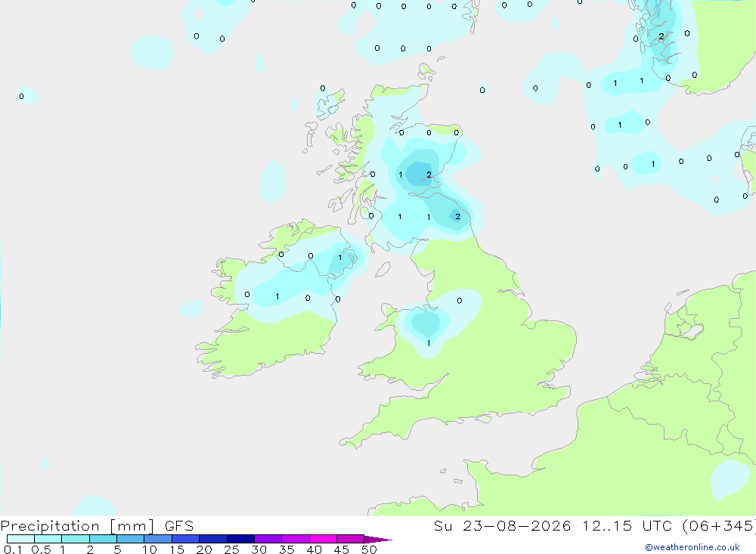Click the '1' value over Wales

(429, 343)
